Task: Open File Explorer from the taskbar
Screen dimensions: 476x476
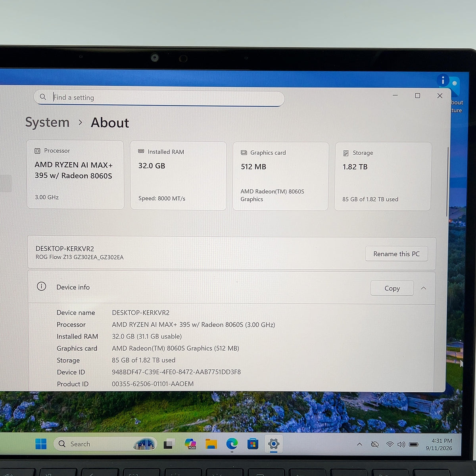Action: [211, 444]
